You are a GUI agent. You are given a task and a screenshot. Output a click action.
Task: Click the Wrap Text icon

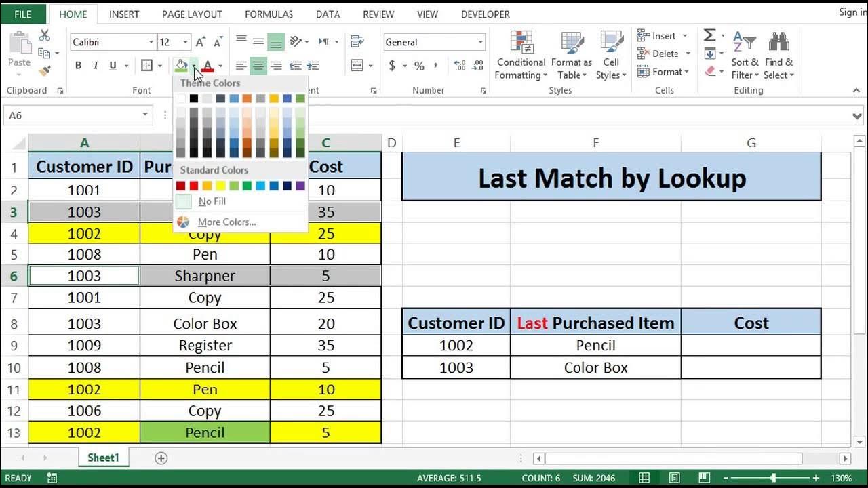pos(357,42)
